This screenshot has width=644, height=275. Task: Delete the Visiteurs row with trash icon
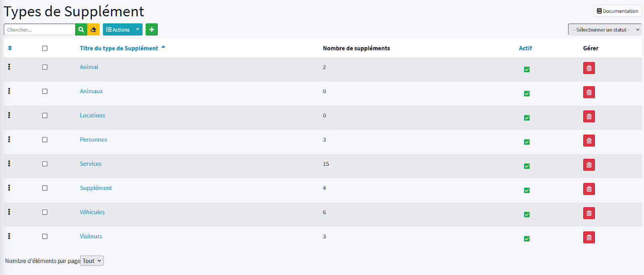589,237
